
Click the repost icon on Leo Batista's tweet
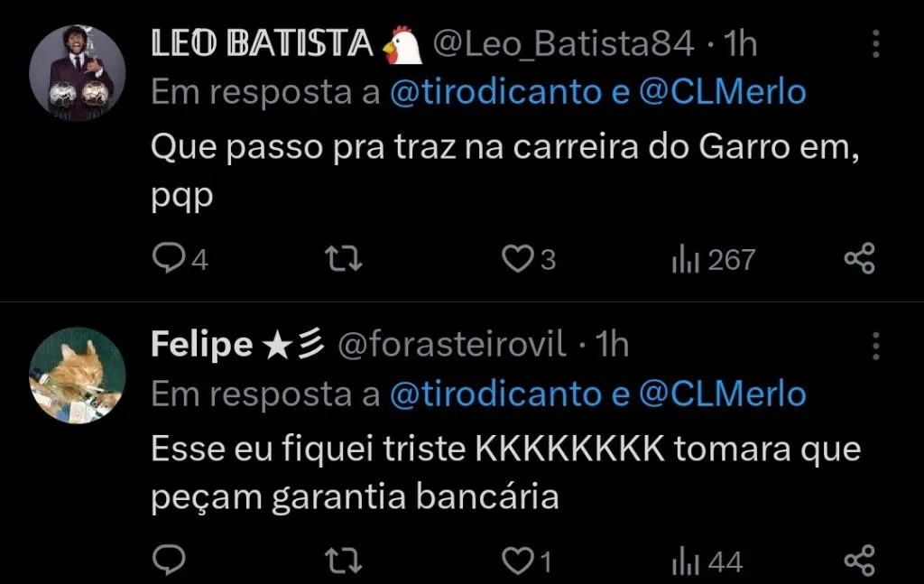(344, 258)
